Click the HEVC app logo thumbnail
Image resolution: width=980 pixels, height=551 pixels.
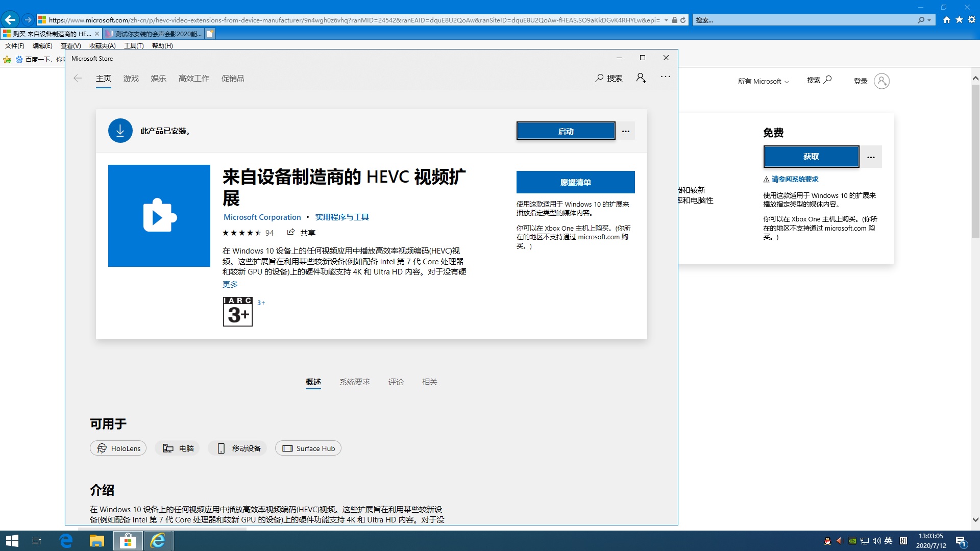(159, 216)
